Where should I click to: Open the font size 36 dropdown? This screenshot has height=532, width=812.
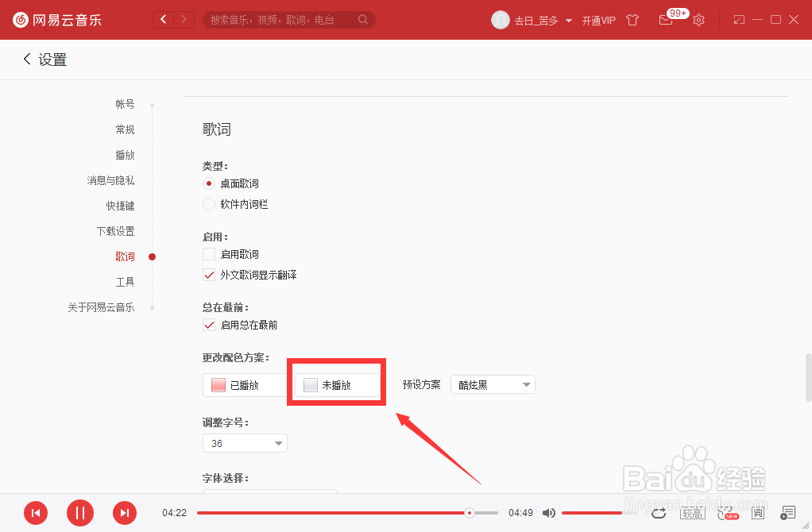(x=245, y=443)
